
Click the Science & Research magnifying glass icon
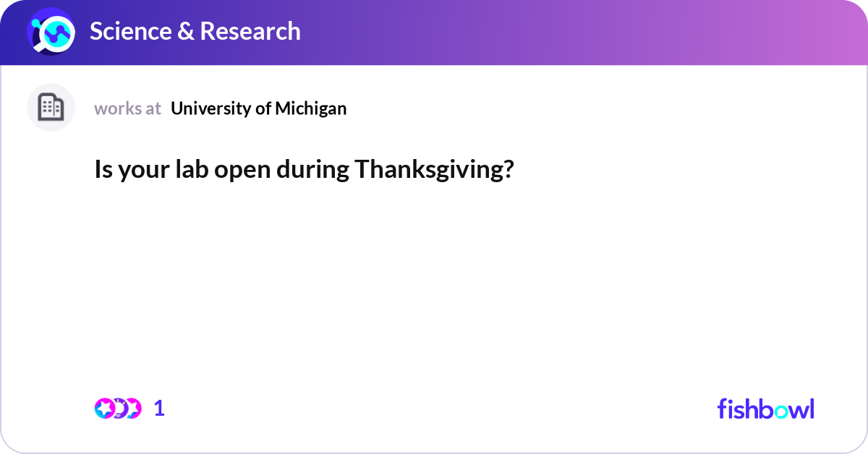(49, 32)
